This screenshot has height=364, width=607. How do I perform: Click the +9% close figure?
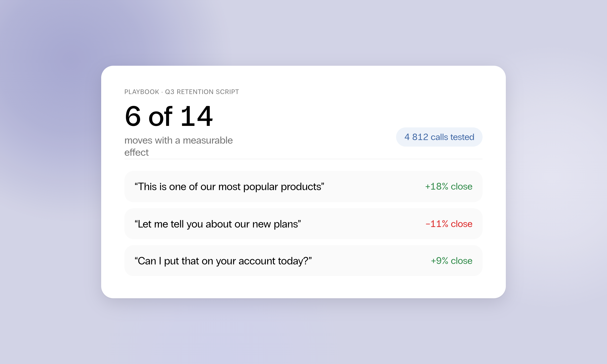[451, 261]
